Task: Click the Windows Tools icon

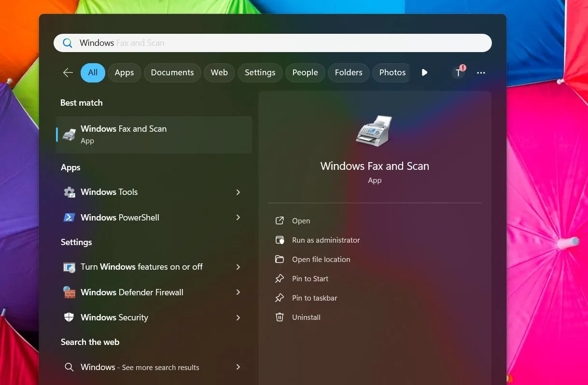Action: (x=69, y=192)
